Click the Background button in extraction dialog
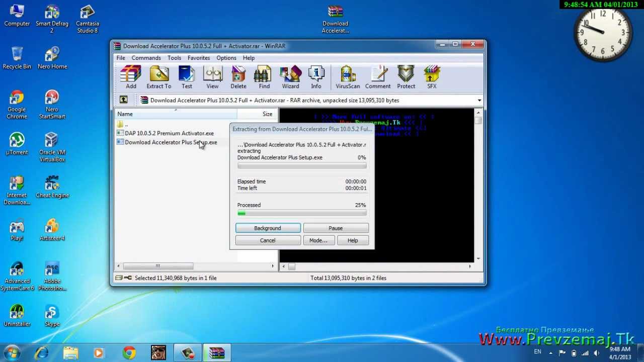The height and width of the screenshot is (362, 644). [268, 228]
